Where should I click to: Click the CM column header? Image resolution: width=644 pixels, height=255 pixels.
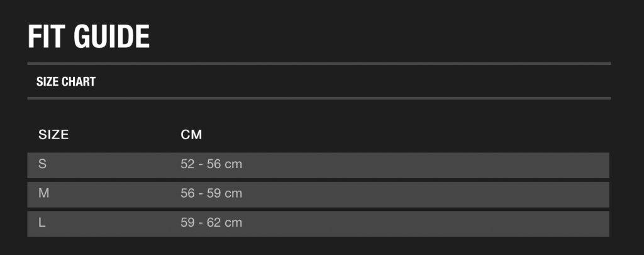191,135
